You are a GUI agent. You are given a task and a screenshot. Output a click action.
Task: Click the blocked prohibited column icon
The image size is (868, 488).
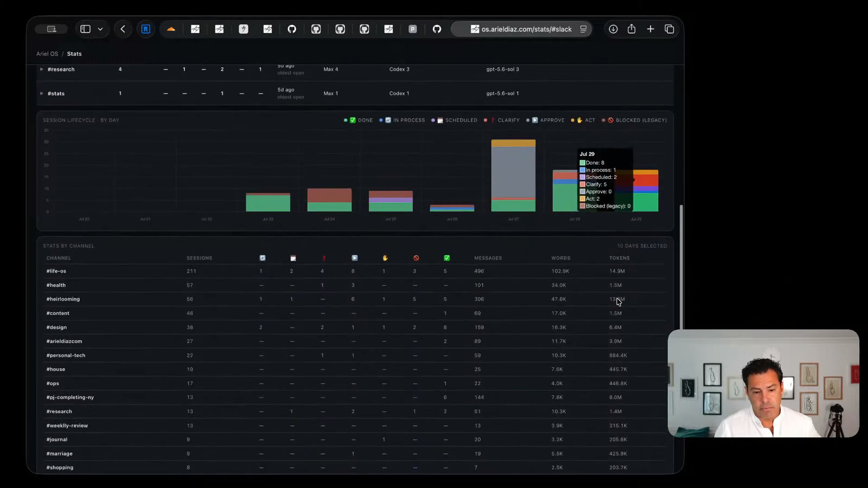(416, 258)
